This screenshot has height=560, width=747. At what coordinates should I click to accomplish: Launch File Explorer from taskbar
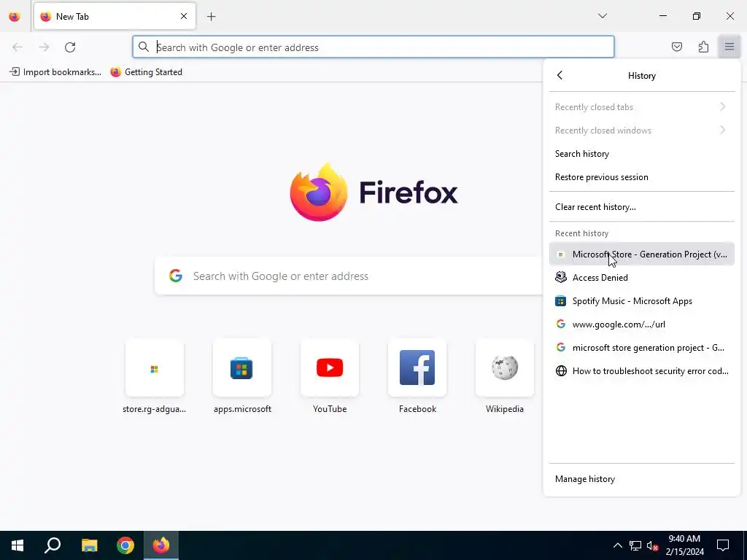[x=89, y=545]
